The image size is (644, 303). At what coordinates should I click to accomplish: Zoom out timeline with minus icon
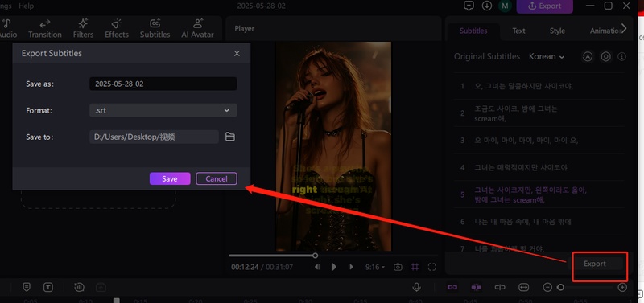547,288
